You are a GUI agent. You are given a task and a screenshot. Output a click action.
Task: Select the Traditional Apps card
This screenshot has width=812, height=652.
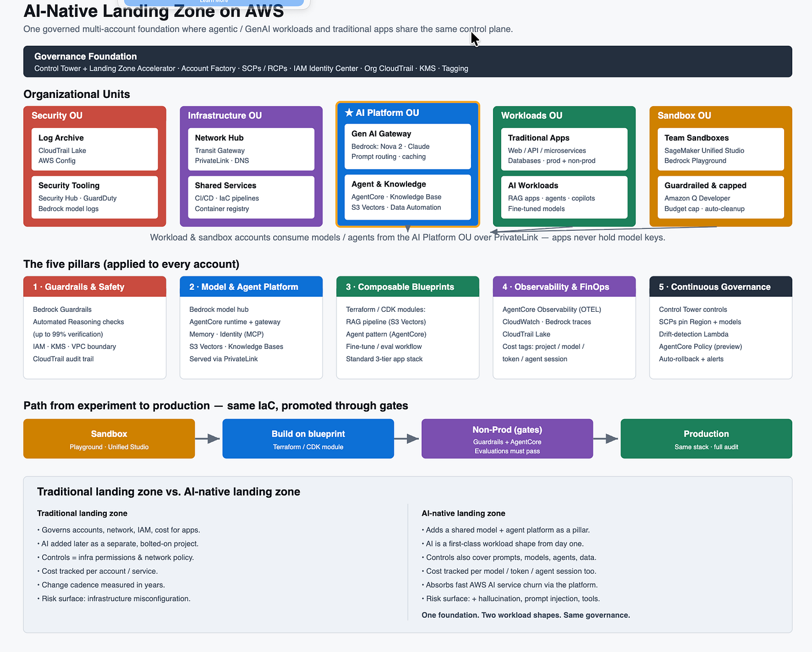click(x=564, y=149)
